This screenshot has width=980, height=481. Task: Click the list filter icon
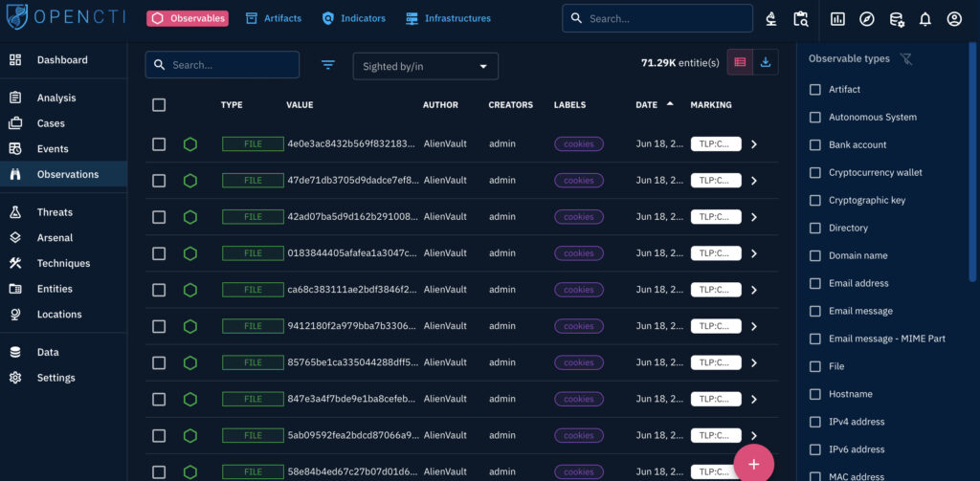(328, 65)
